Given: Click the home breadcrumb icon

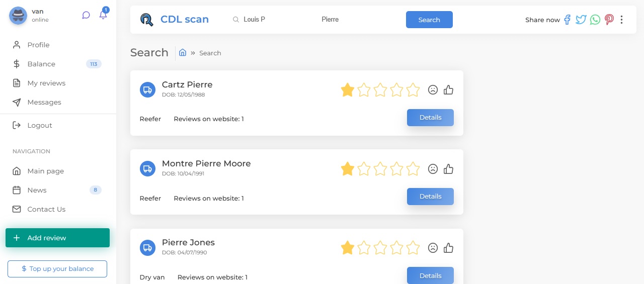Looking at the screenshot, I should point(183,53).
